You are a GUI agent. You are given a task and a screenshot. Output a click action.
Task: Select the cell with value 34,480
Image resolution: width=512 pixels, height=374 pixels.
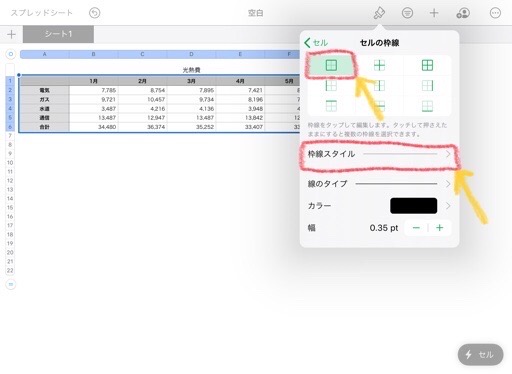point(94,127)
